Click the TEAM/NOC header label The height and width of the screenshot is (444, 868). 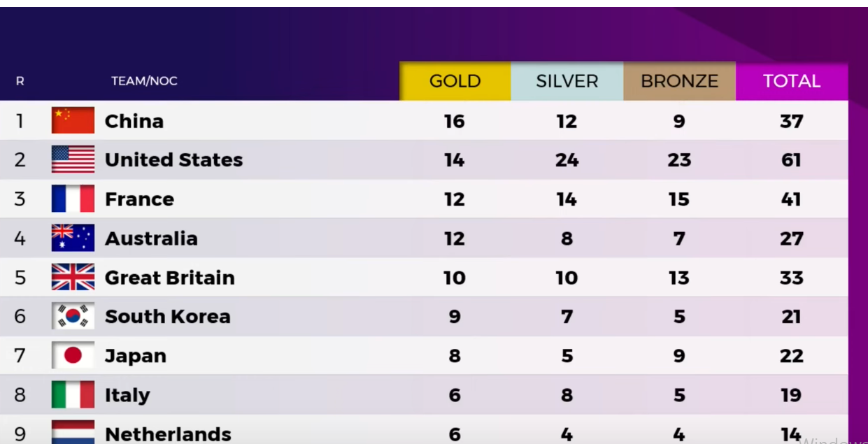click(x=144, y=81)
